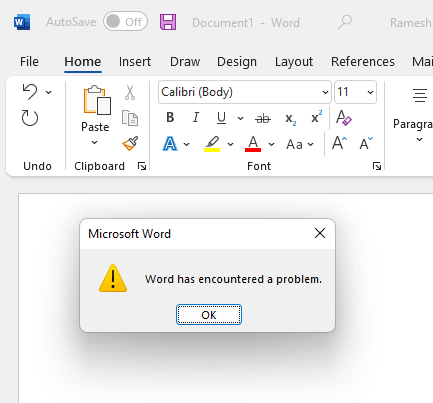The height and width of the screenshot is (403, 433).
Task: Click the Undo arrow icon
Action: click(x=30, y=92)
